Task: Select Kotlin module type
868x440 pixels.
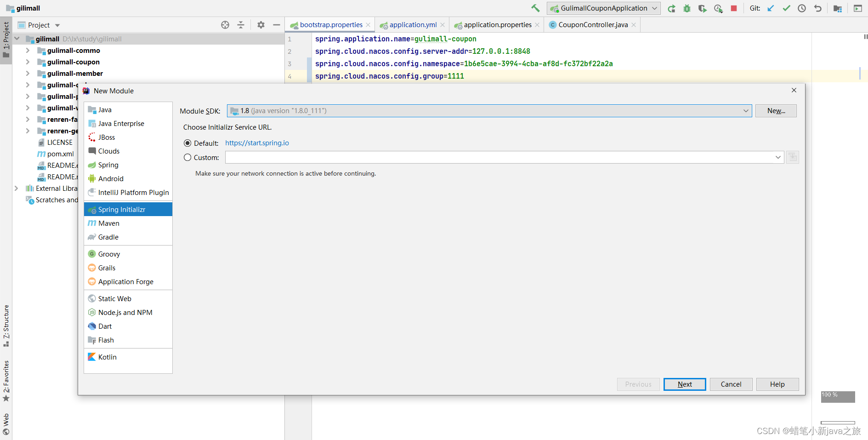Action: tap(128, 357)
